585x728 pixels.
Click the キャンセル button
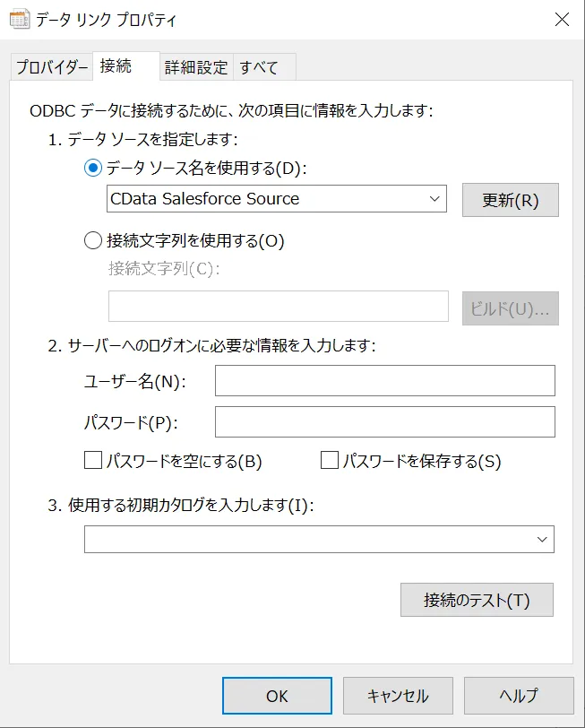[x=398, y=696]
